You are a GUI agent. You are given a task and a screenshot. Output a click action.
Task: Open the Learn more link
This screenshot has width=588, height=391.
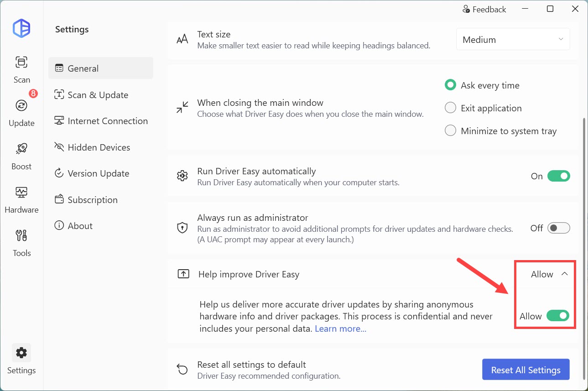(x=340, y=328)
